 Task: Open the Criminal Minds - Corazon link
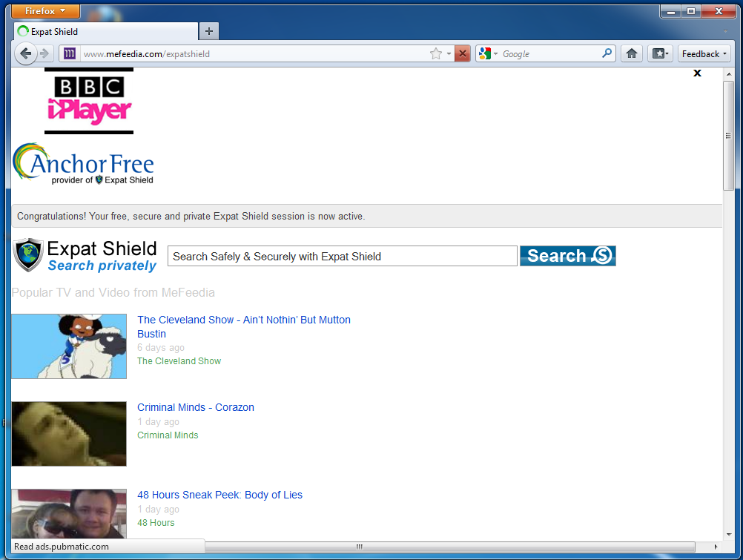(x=196, y=407)
